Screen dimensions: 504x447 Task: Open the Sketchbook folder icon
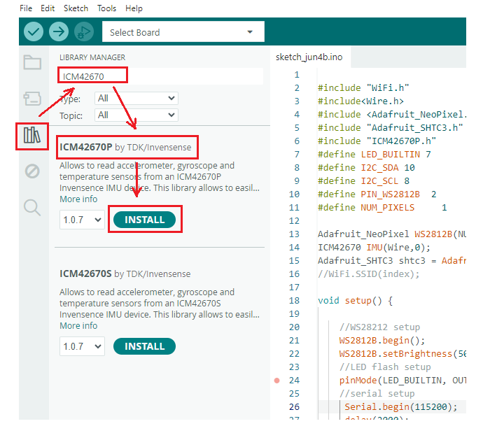[32, 62]
